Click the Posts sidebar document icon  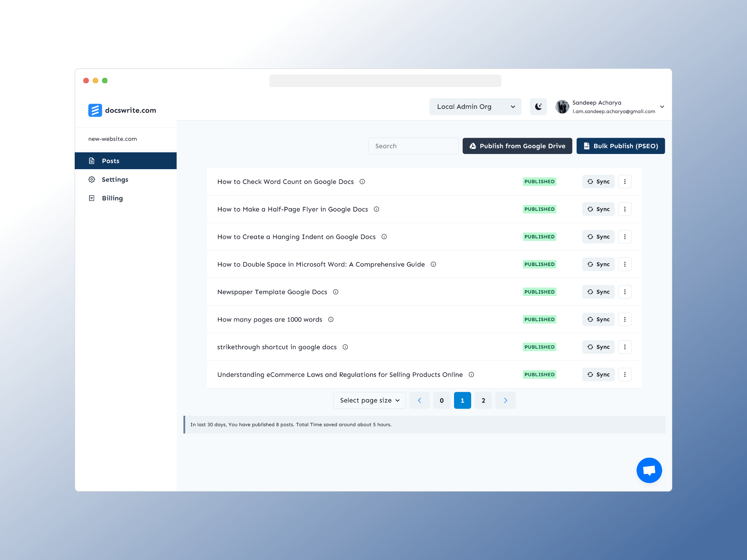[x=92, y=161]
